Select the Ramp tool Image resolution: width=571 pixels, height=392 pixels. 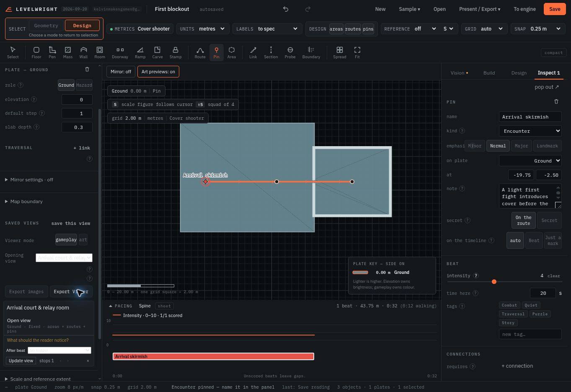pyautogui.click(x=140, y=52)
